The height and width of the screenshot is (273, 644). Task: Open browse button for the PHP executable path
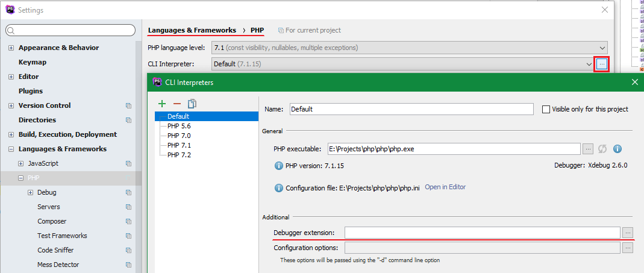tap(588, 149)
